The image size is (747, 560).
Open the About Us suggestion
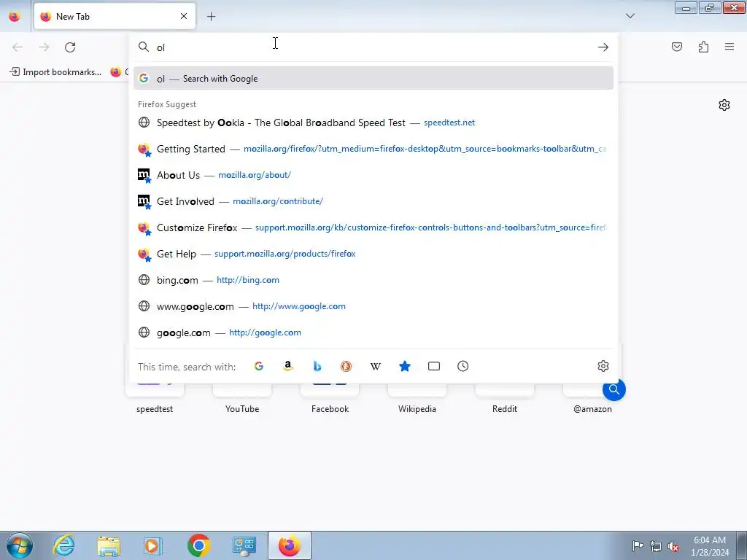[373, 175]
